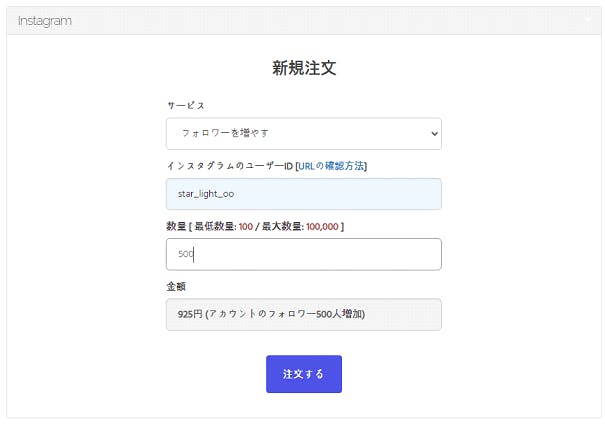Click the インスタグラムのユーザーID label
Viewport: 605px width, 427px height.
click(x=229, y=166)
